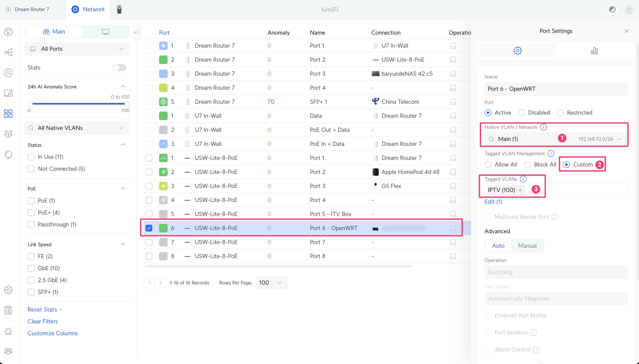
Task: Click the Native VLAN info icon
Action: (x=543, y=127)
